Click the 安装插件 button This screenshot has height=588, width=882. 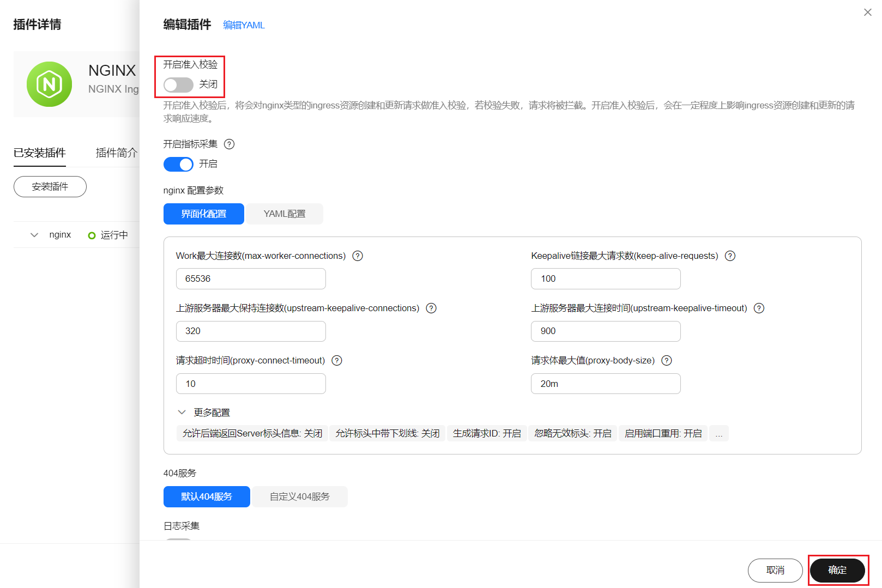(x=50, y=187)
